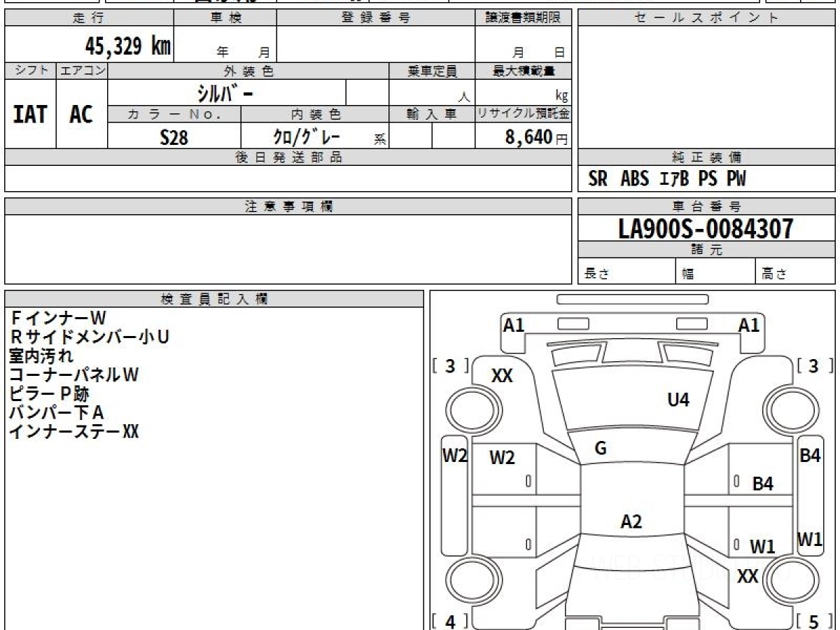
Task: Click the equipment list SR ABS エアB PS PW
Action: [667, 179]
